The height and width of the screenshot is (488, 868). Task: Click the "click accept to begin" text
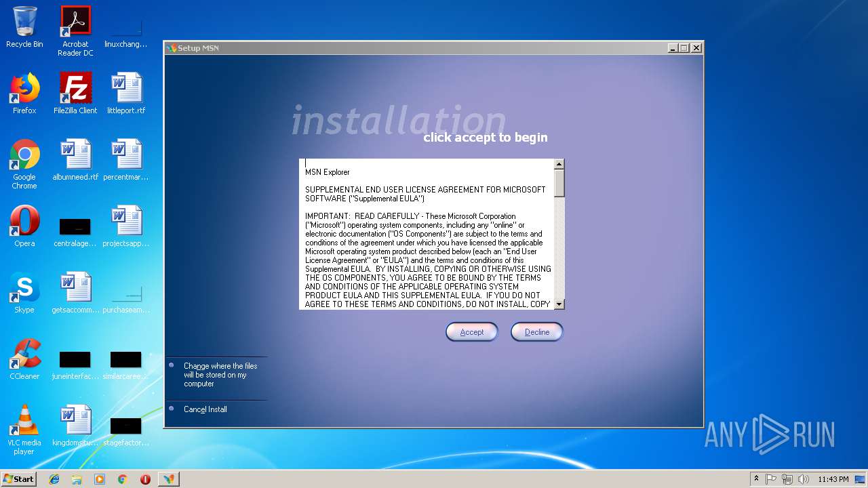[x=486, y=138]
